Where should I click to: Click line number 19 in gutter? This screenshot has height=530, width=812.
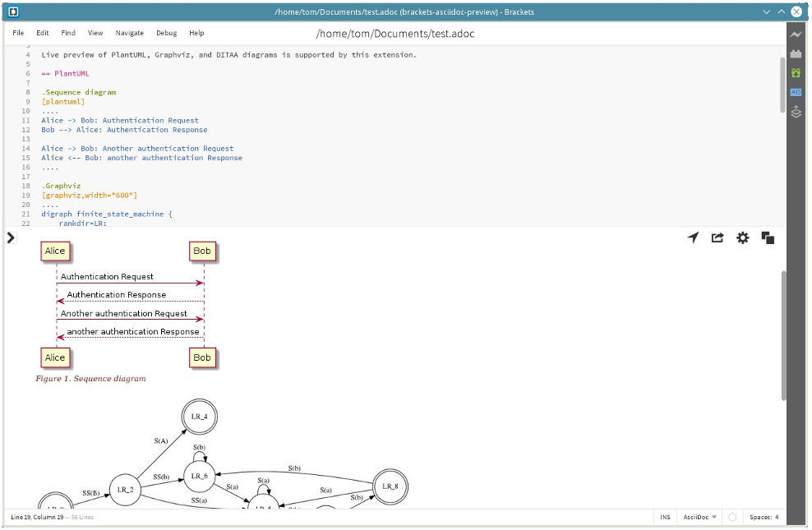point(26,195)
